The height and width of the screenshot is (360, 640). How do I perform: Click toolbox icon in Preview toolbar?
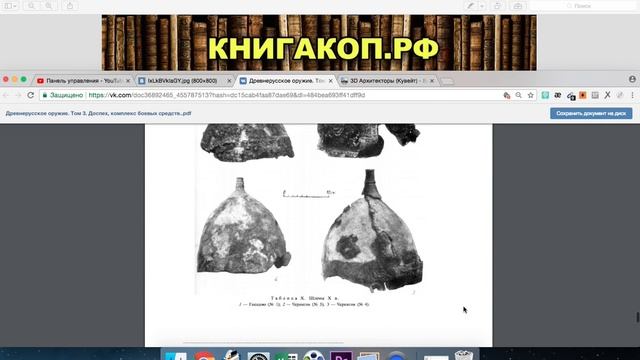[x=518, y=6]
